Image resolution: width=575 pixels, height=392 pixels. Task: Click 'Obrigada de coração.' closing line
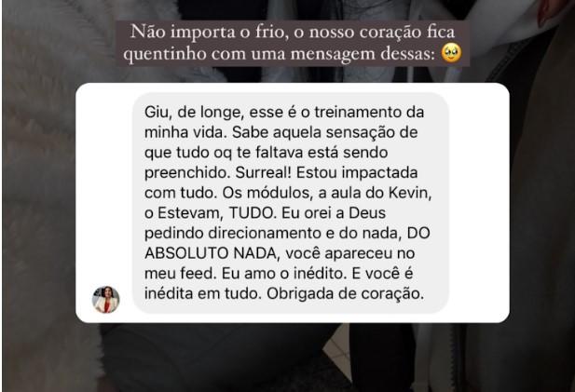(345, 294)
